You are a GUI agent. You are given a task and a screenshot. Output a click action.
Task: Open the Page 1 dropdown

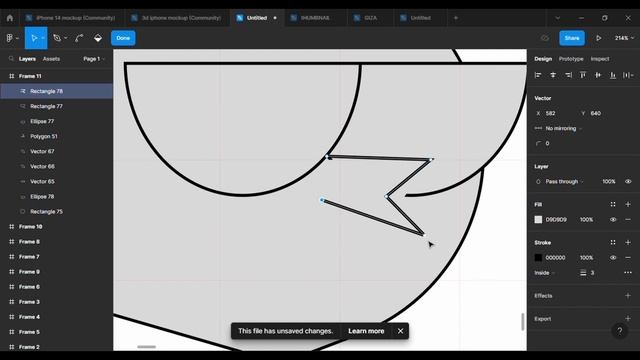pyautogui.click(x=94, y=59)
